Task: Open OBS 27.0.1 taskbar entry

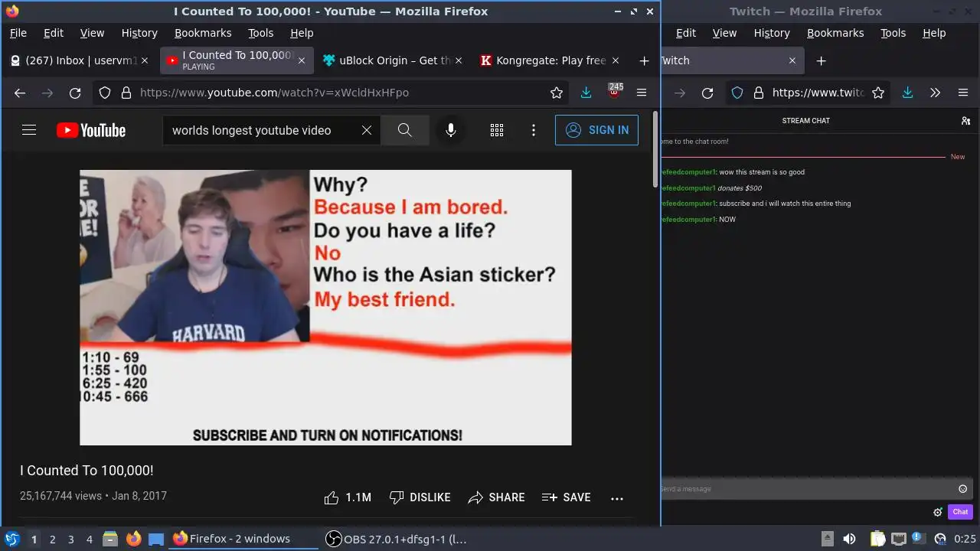Action: click(397, 539)
